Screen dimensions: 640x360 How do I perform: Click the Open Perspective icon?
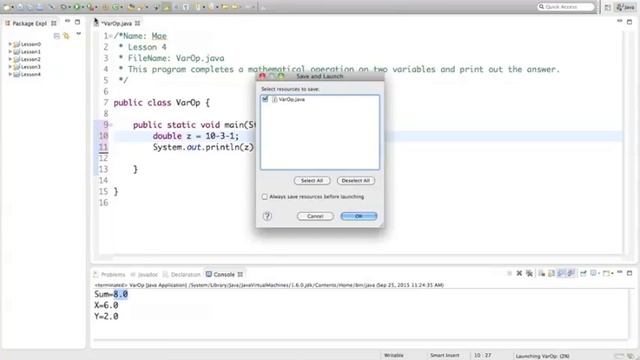608,7
